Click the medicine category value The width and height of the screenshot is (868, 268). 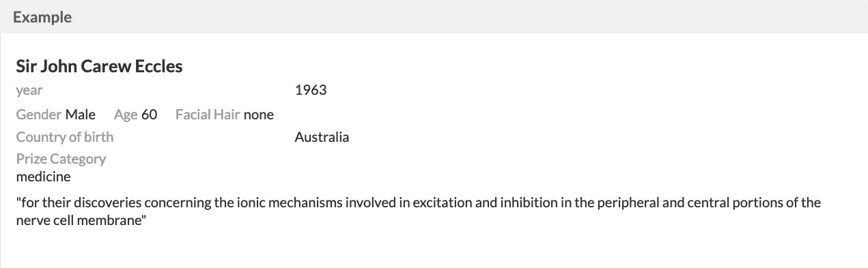click(x=43, y=177)
